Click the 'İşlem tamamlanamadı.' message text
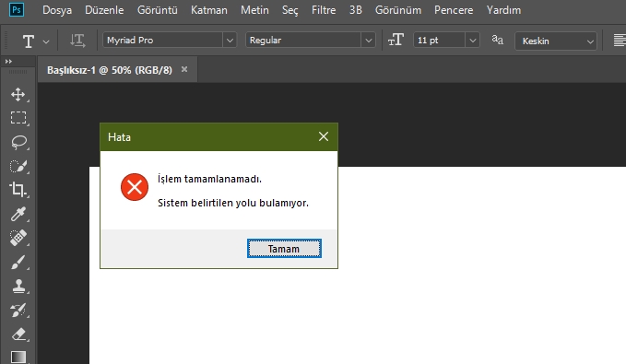The height and width of the screenshot is (364, 626). click(x=209, y=179)
